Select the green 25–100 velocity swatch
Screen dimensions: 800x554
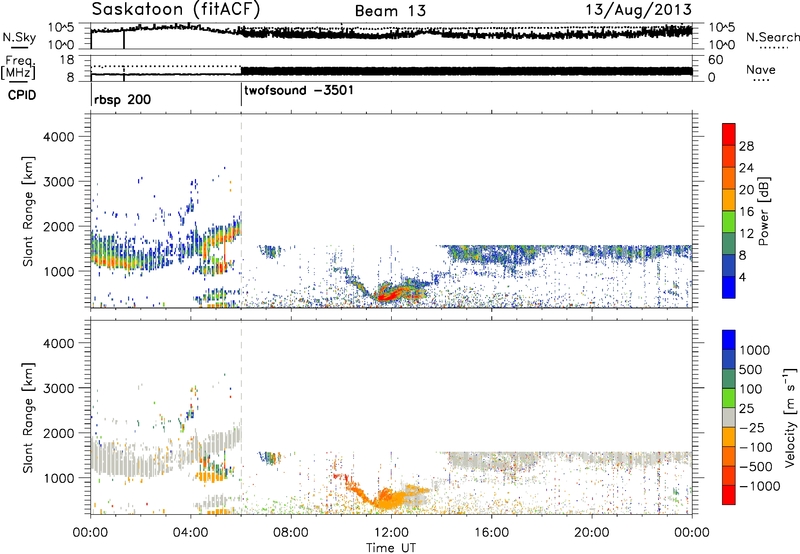coord(729,398)
